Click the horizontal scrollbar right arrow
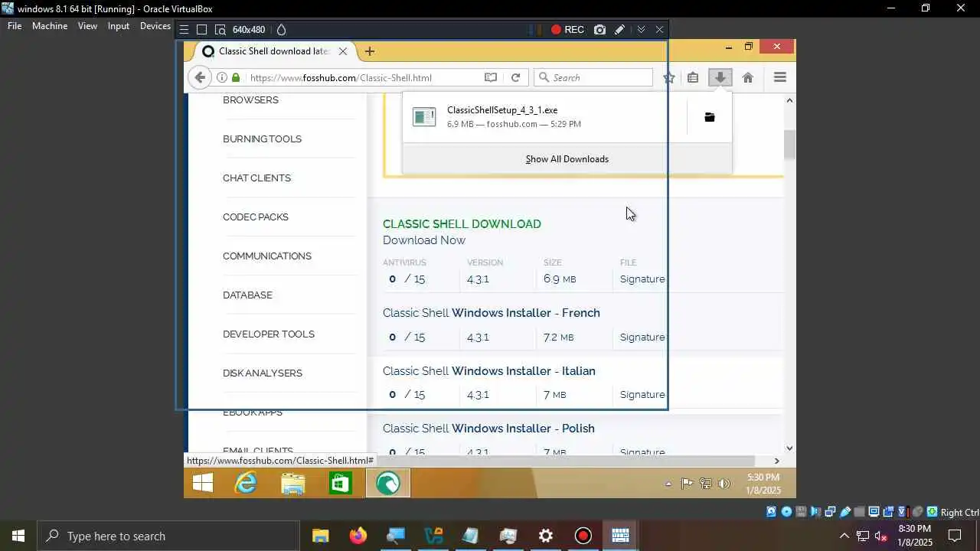Screen dimensions: 980x551 (776, 461)
